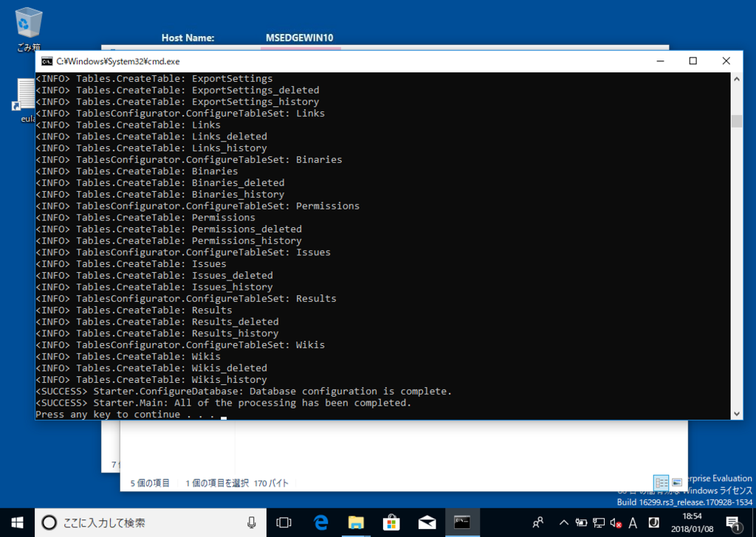Check the battery status tray icon
Screen dimensions: 756x537
tap(581, 522)
